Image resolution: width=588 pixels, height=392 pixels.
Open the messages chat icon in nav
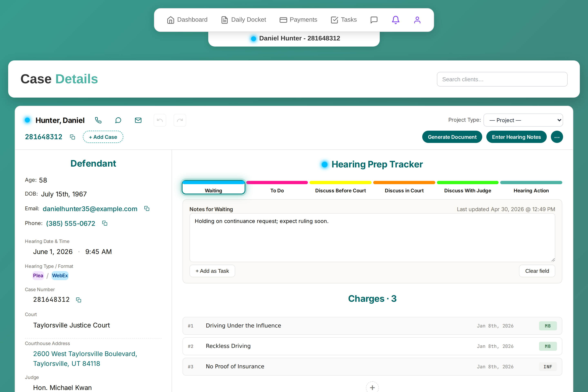point(374,20)
